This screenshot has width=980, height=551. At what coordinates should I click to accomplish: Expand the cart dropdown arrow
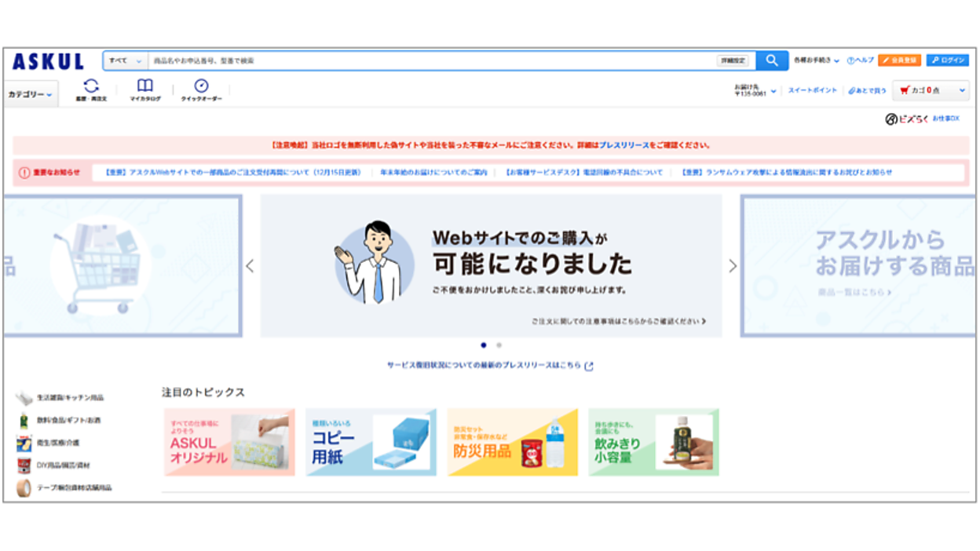(963, 91)
